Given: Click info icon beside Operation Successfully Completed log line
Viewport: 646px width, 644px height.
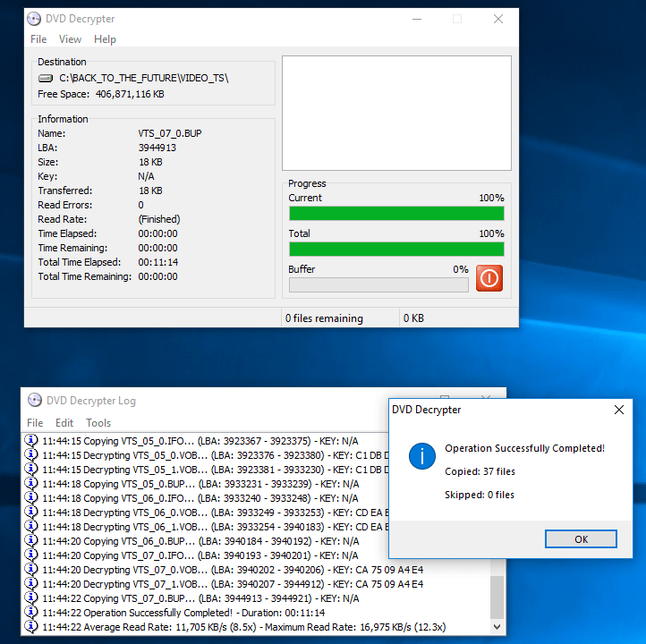Looking at the screenshot, I should [x=31, y=613].
